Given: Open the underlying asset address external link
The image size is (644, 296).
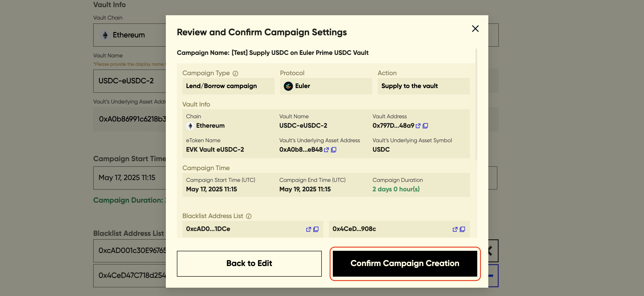Looking at the screenshot, I should pyautogui.click(x=326, y=150).
